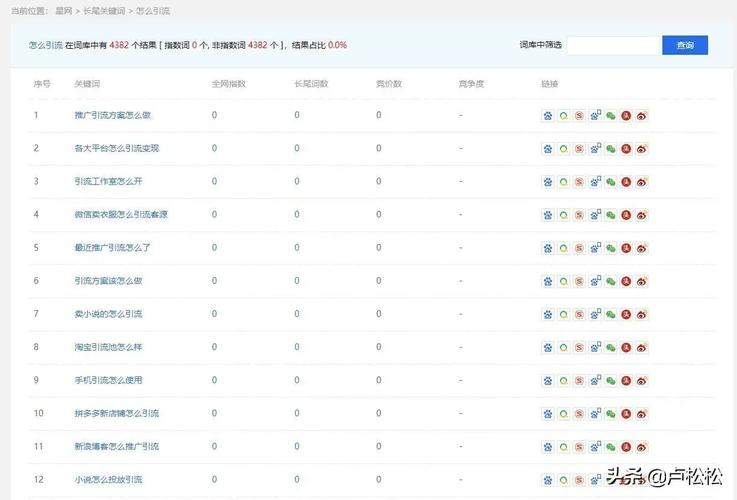Click 全网指数 value 0 in 推广引流方案怎么做 row
The height and width of the screenshot is (500, 737).
point(214,115)
